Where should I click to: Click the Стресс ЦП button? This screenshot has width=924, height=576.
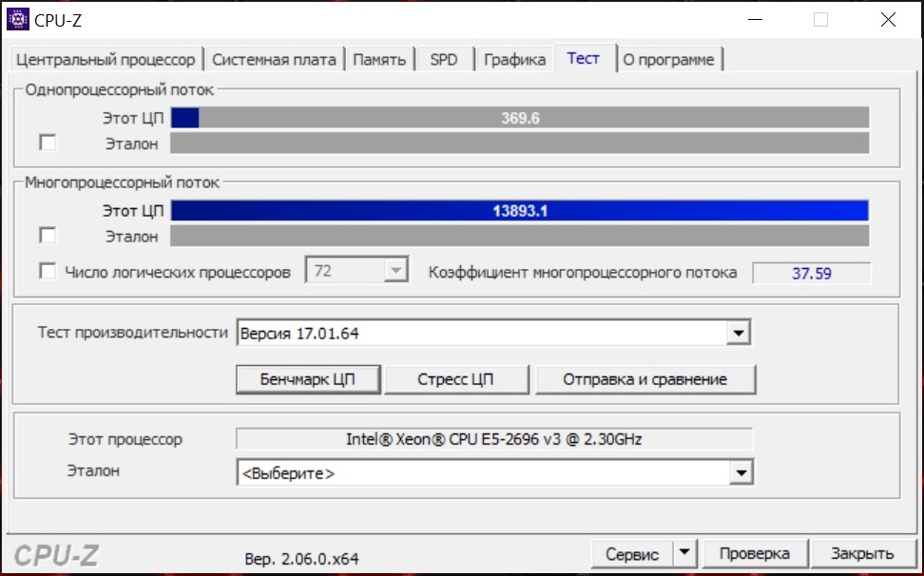(x=456, y=379)
